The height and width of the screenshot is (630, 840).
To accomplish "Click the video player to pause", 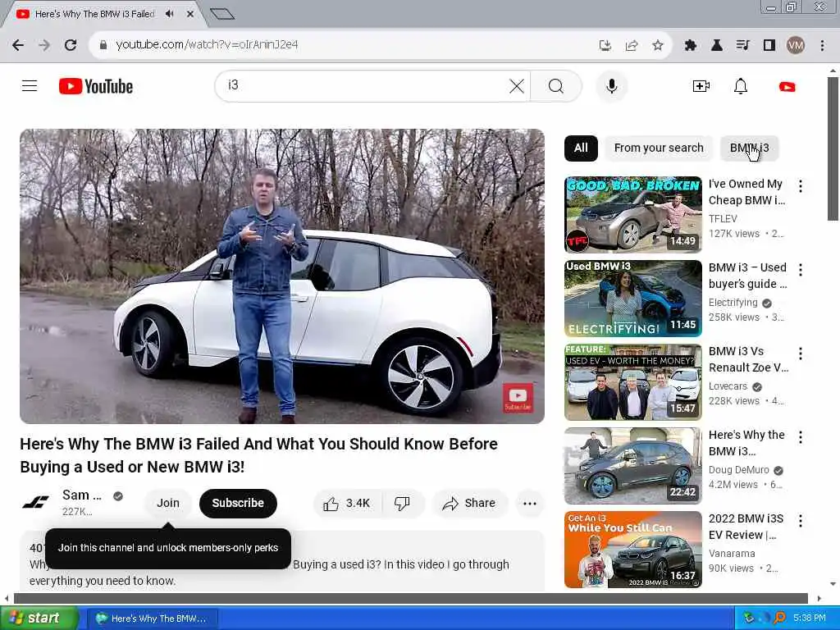I will [282, 276].
